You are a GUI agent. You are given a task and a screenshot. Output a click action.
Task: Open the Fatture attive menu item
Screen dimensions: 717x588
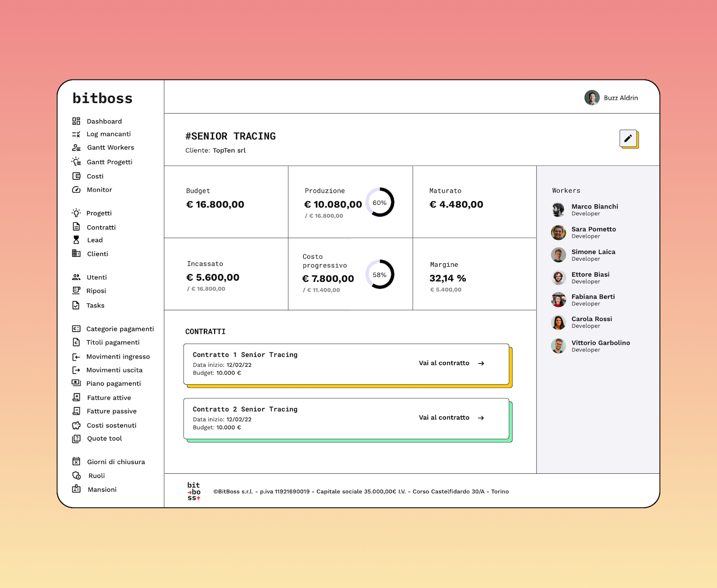[109, 397]
